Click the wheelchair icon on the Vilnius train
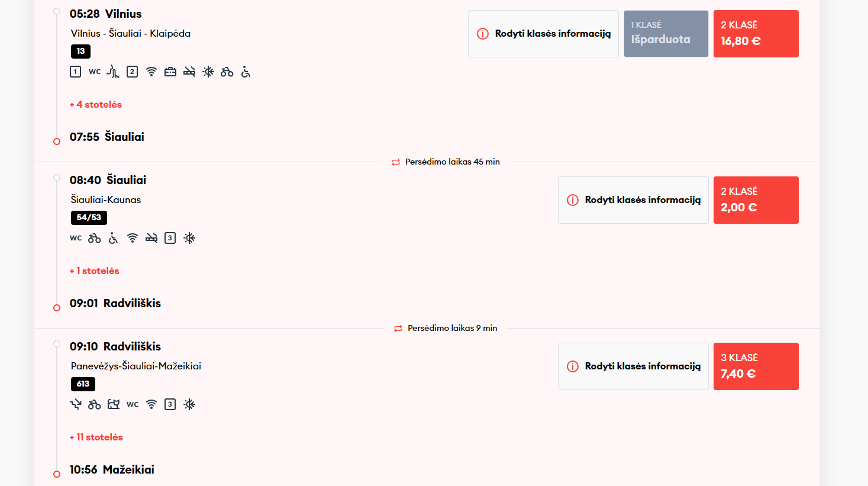 click(246, 72)
